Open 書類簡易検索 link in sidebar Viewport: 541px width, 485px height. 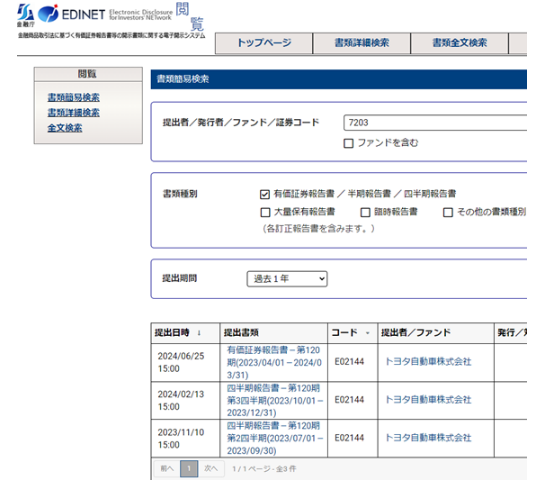[73, 98]
